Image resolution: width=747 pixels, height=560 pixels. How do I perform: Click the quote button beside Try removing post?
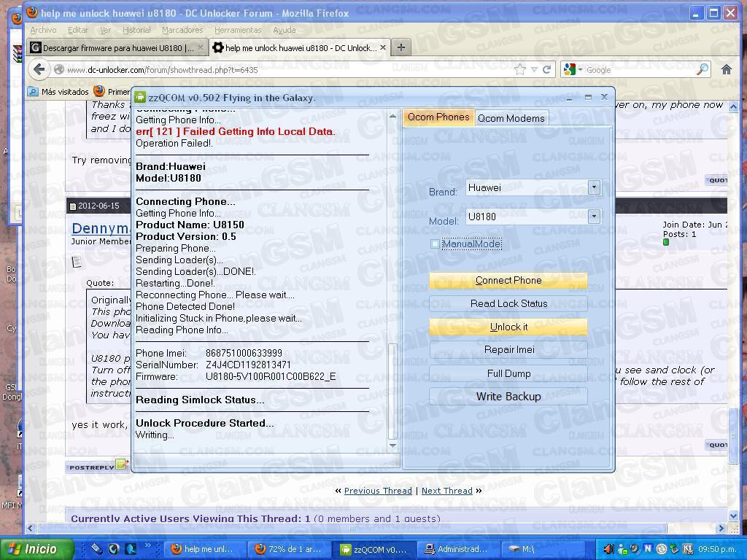(x=716, y=180)
